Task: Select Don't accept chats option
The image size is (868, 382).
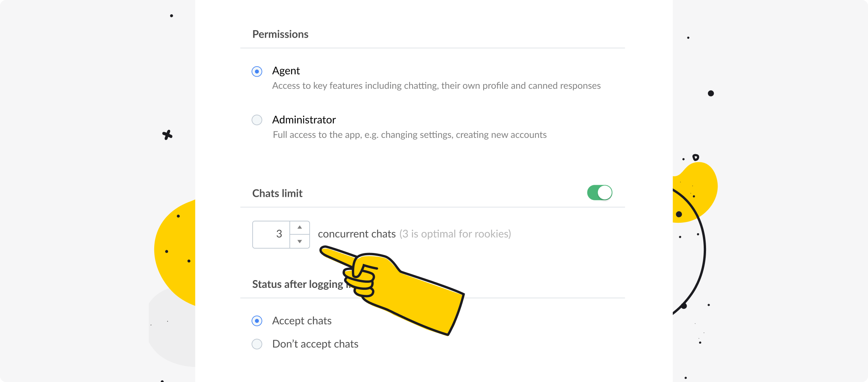Action: coord(257,344)
